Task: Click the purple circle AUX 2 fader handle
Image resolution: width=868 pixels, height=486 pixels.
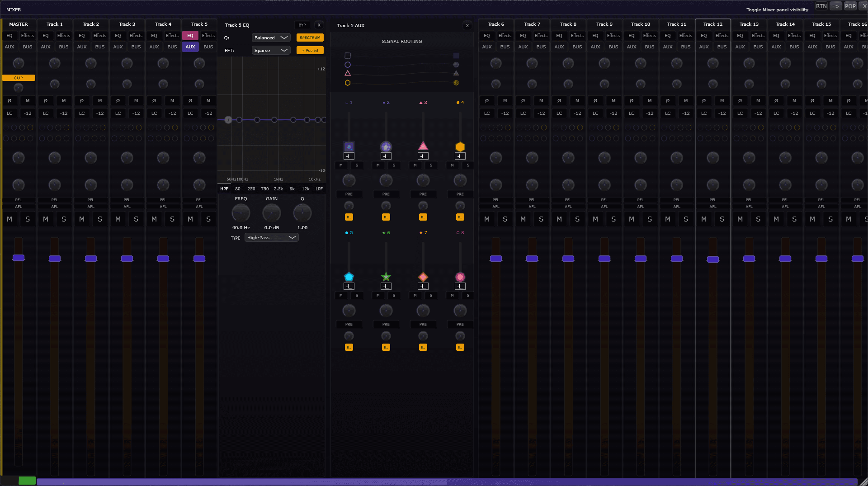Action: (x=386, y=146)
